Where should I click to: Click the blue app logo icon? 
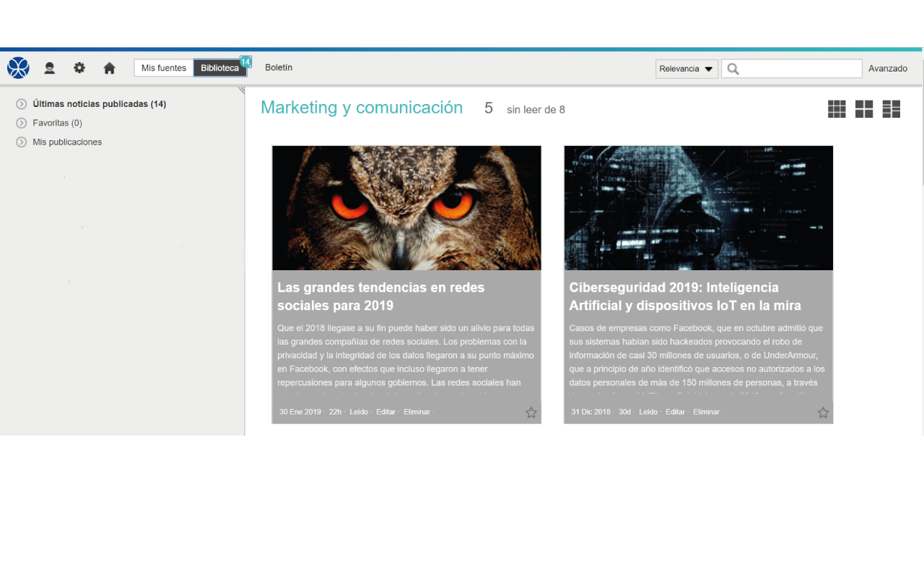(x=18, y=68)
